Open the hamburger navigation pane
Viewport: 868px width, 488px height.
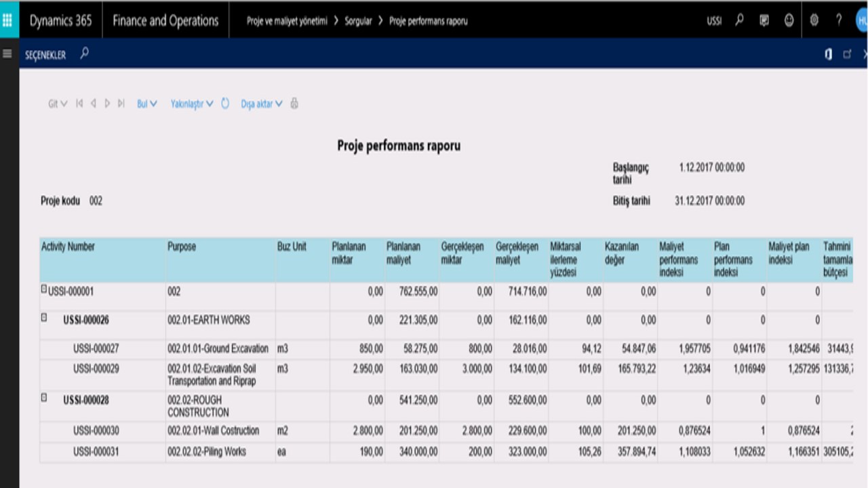(7, 54)
